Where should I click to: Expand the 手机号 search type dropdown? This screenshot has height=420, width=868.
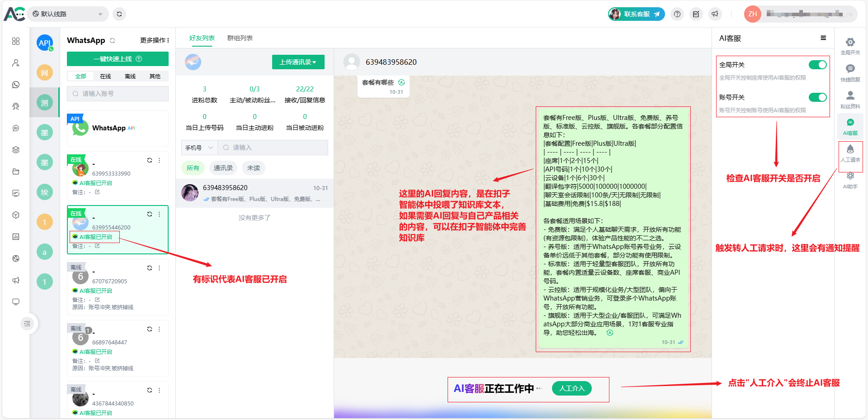coord(199,148)
